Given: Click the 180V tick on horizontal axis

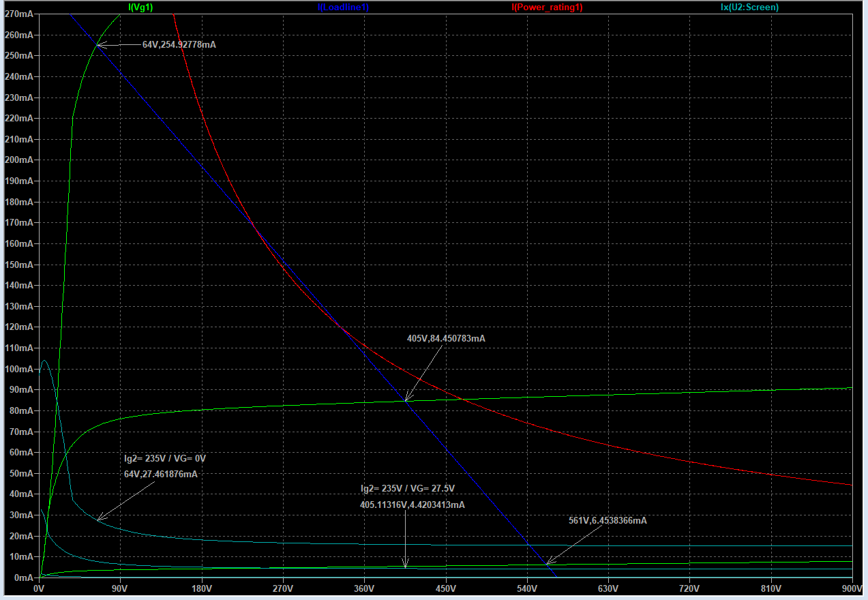Looking at the screenshot, I should point(202,588).
